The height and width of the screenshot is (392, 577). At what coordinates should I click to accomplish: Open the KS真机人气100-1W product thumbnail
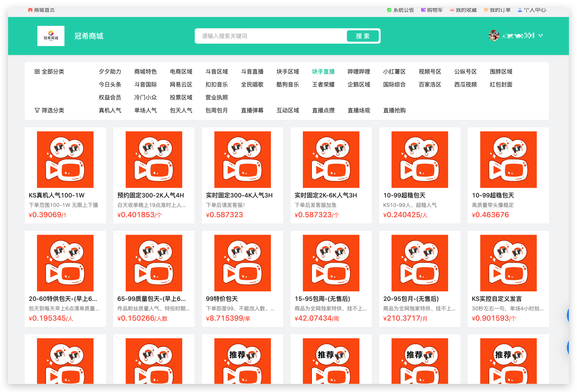click(65, 160)
